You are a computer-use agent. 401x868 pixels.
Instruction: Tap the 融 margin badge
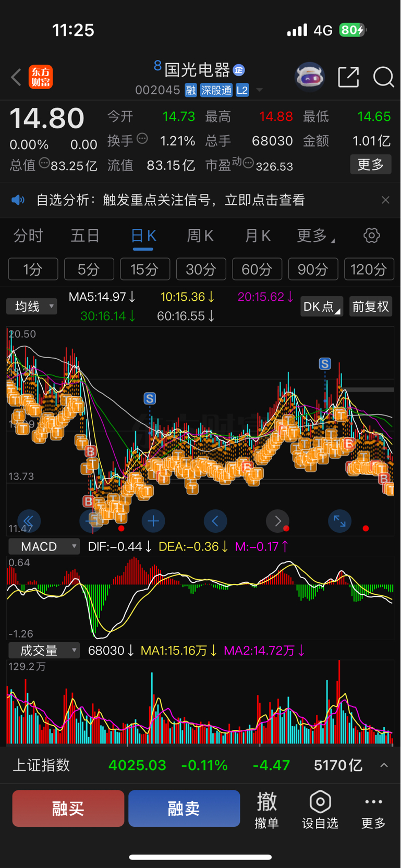tap(191, 90)
